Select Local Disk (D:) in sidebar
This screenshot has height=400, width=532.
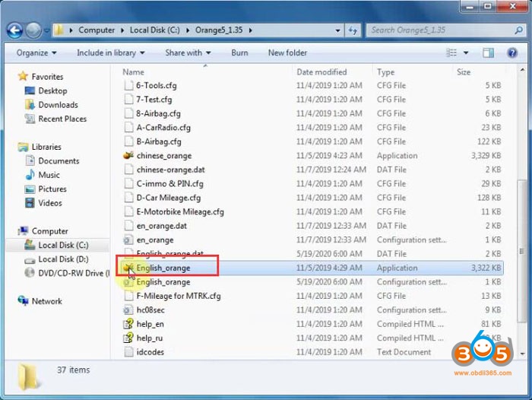click(x=63, y=259)
